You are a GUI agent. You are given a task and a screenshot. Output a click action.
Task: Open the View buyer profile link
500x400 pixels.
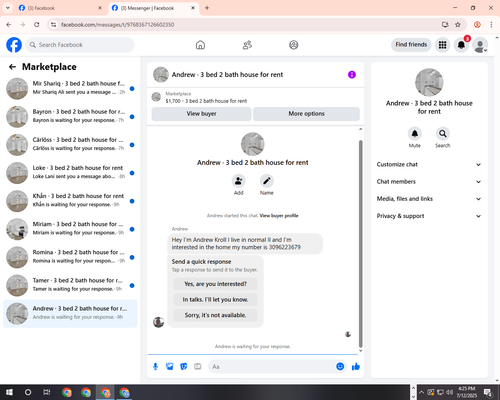(279, 216)
